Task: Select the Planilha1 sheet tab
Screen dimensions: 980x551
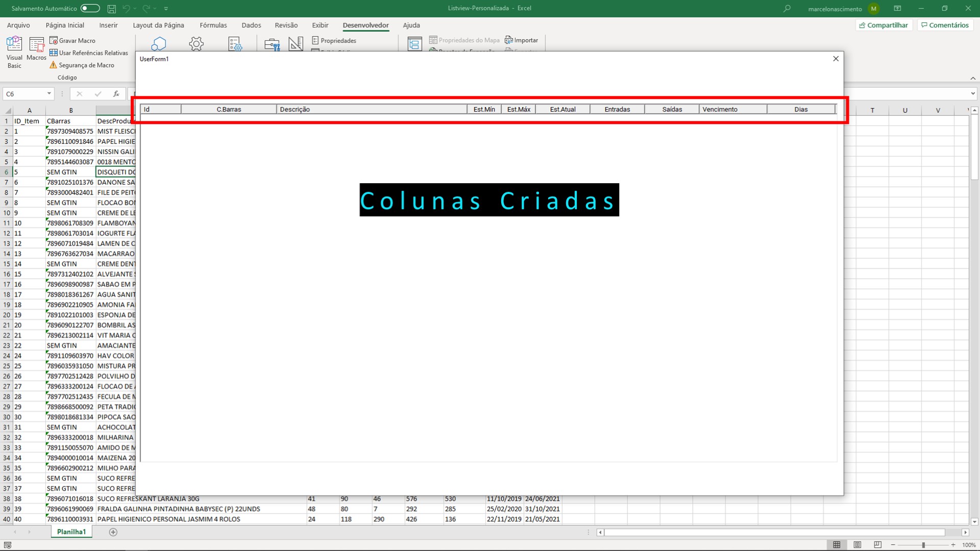Action: pos(71,532)
